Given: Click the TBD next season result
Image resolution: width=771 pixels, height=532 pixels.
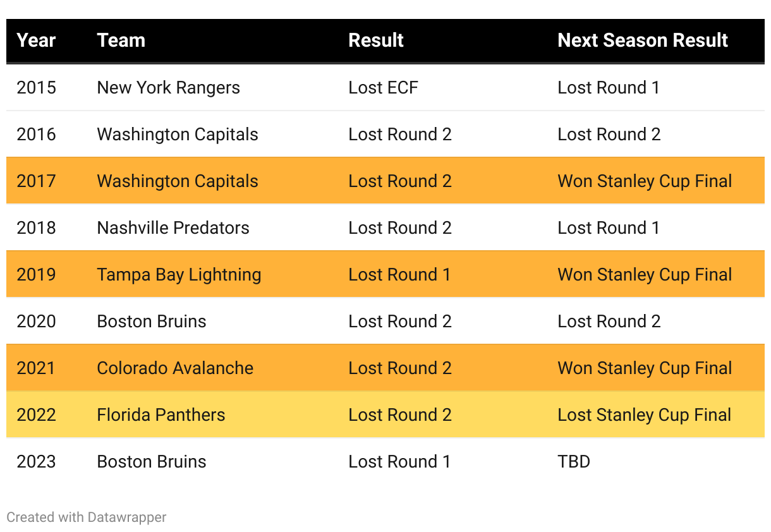Looking at the screenshot, I should coord(574,462).
